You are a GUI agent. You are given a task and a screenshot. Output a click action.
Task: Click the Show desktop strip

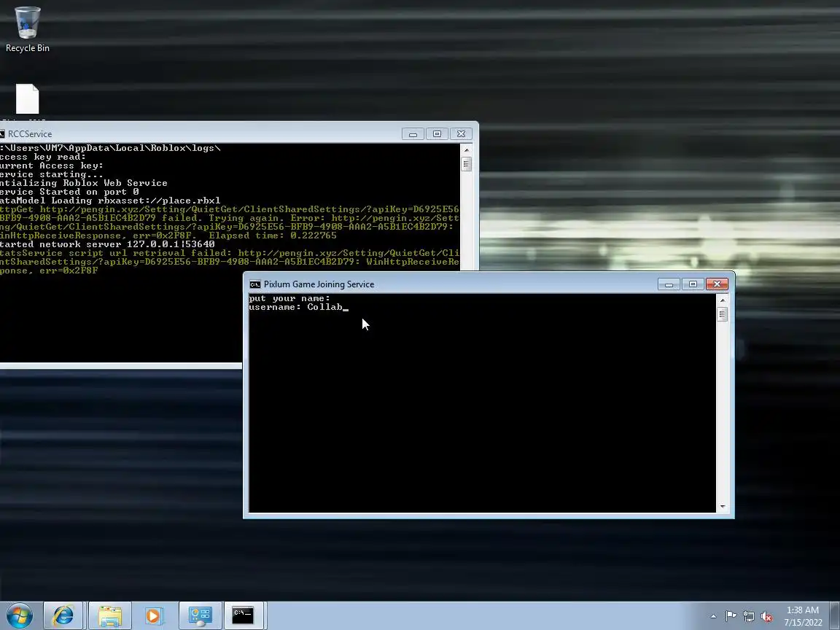[x=835, y=615]
